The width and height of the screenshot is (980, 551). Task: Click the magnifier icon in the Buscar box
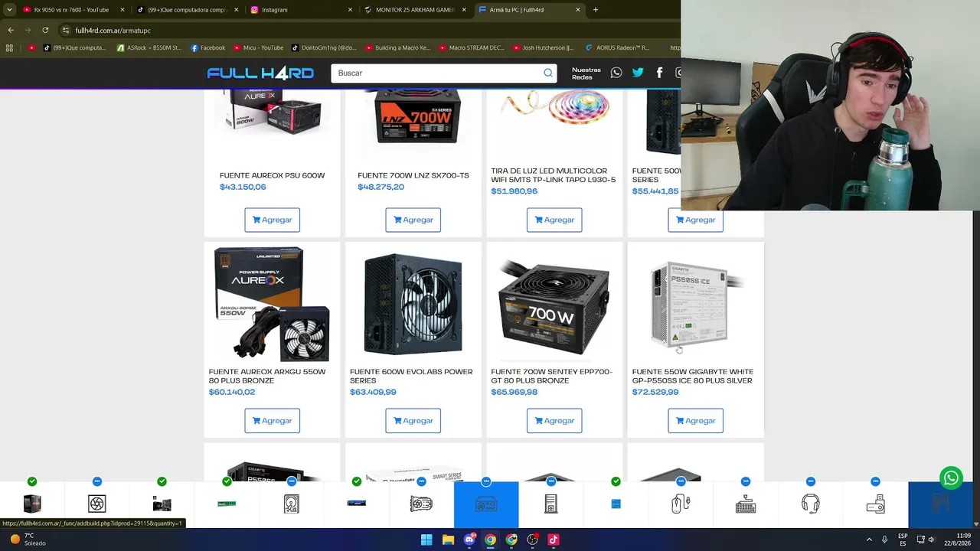pos(548,73)
